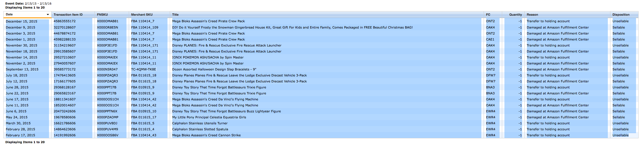Select transaction ID 29368128167
Screen dimensions: 644x146
click(x=65, y=87)
